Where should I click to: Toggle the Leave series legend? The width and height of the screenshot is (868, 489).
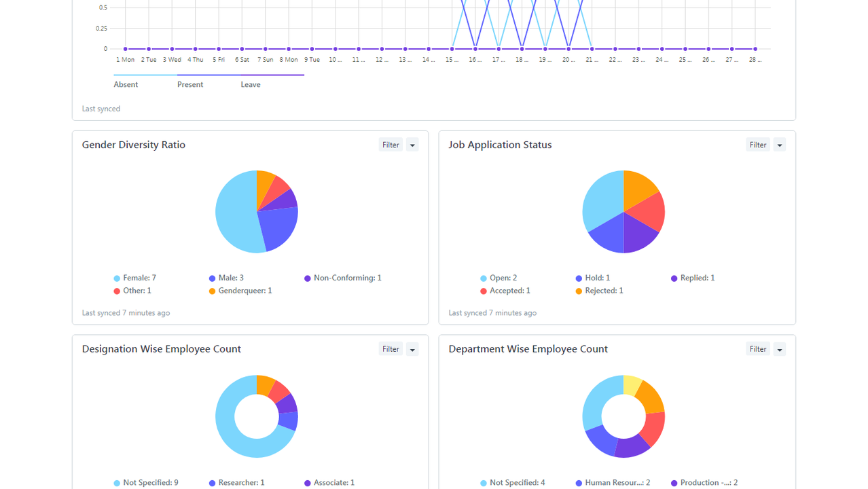tap(251, 84)
